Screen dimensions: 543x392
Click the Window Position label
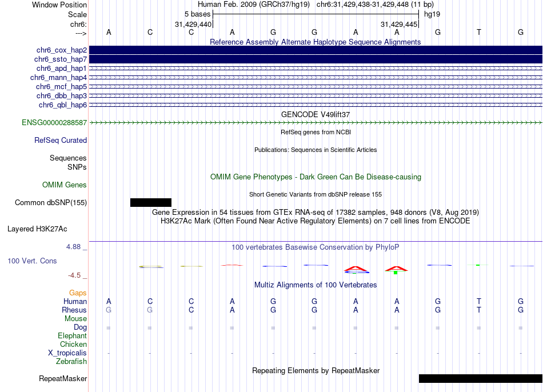[x=59, y=5]
